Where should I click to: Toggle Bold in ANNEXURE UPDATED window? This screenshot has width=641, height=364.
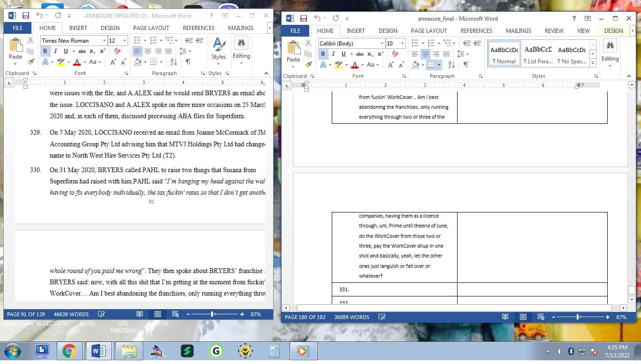45,51
